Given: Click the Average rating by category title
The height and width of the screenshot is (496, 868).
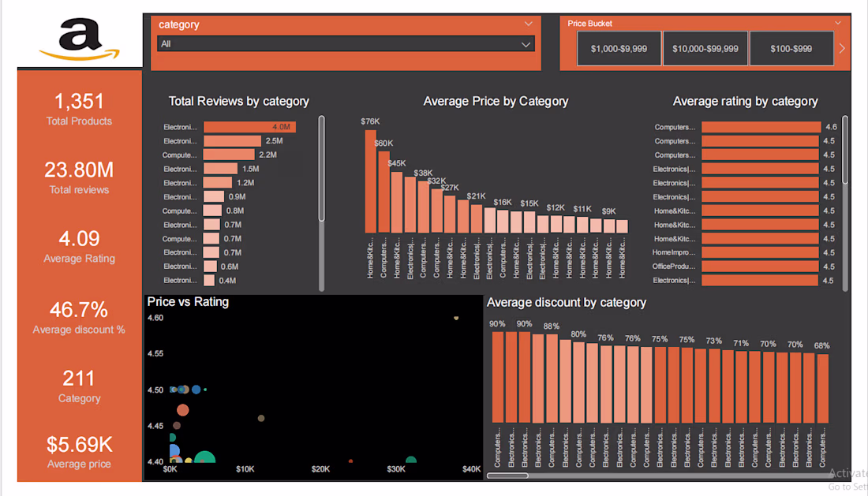Looking at the screenshot, I should click(745, 101).
